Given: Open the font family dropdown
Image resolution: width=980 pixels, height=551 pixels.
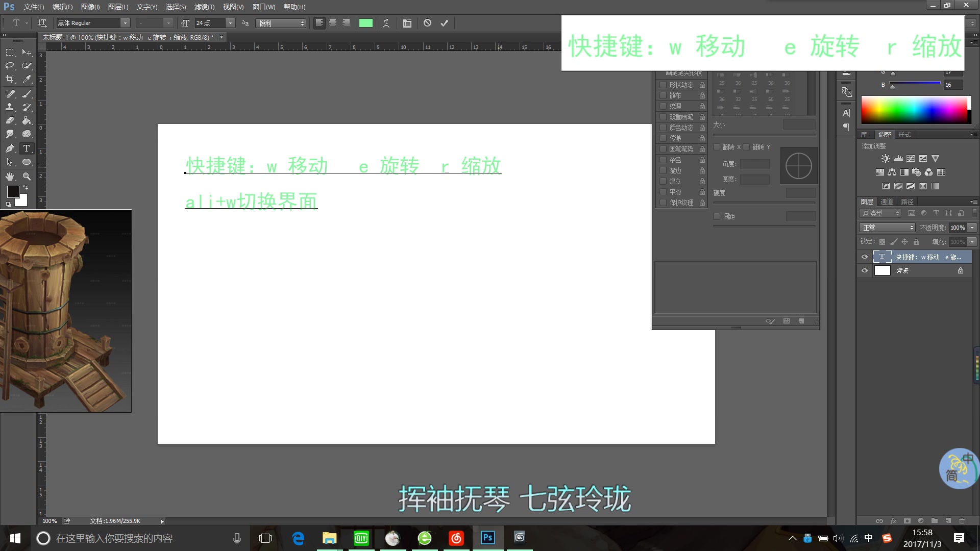Looking at the screenshot, I should pos(125,23).
